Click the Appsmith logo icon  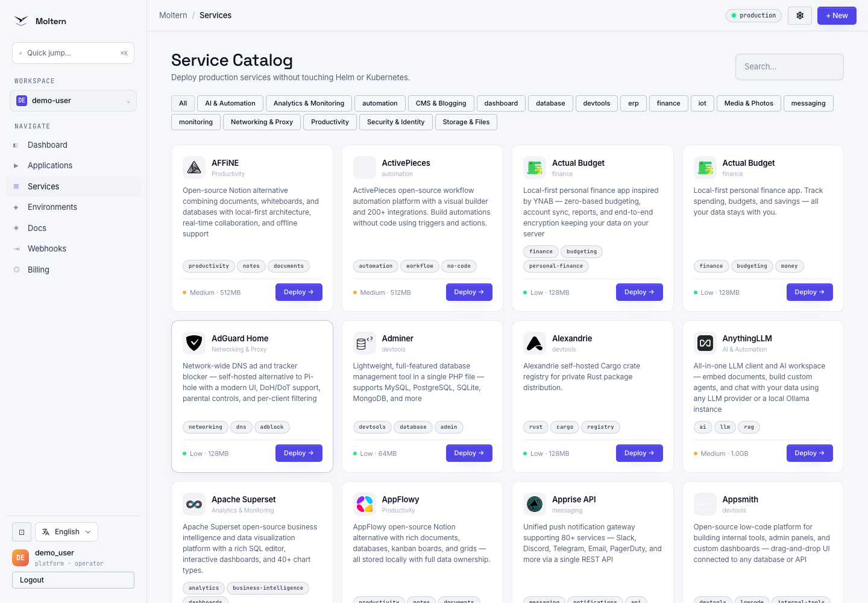[705, 504]
